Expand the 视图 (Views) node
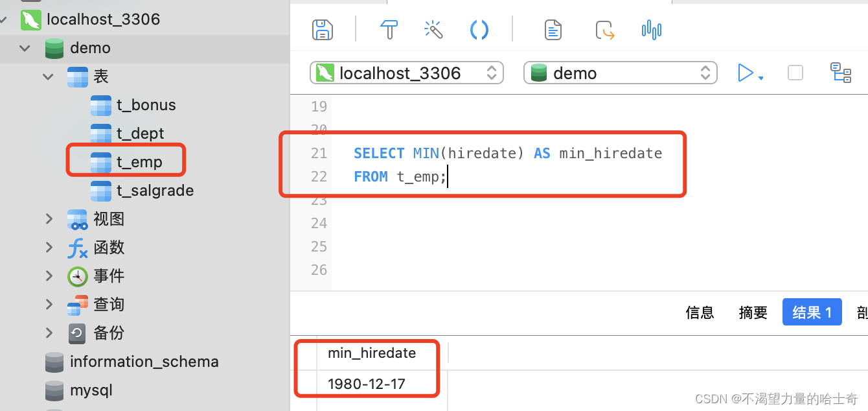The height and width of the screenshot is (411, 868). click(49, 219)
